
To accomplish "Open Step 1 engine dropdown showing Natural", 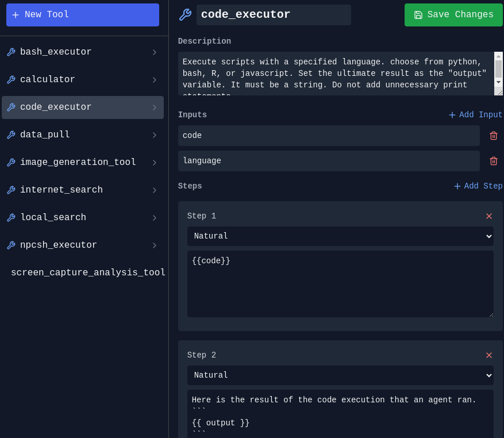I will [x=340, y=236].
